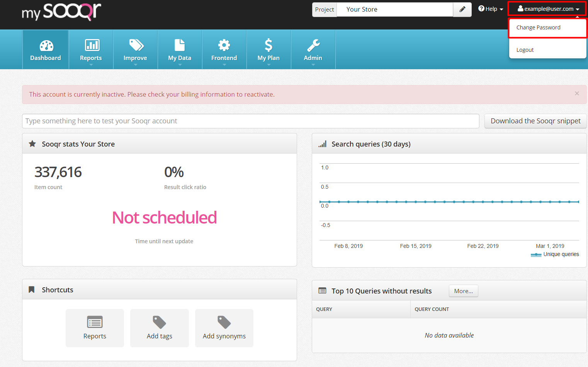Click the Not scheduled text
The width and height of the screenshot is (588, 367).
164,218
